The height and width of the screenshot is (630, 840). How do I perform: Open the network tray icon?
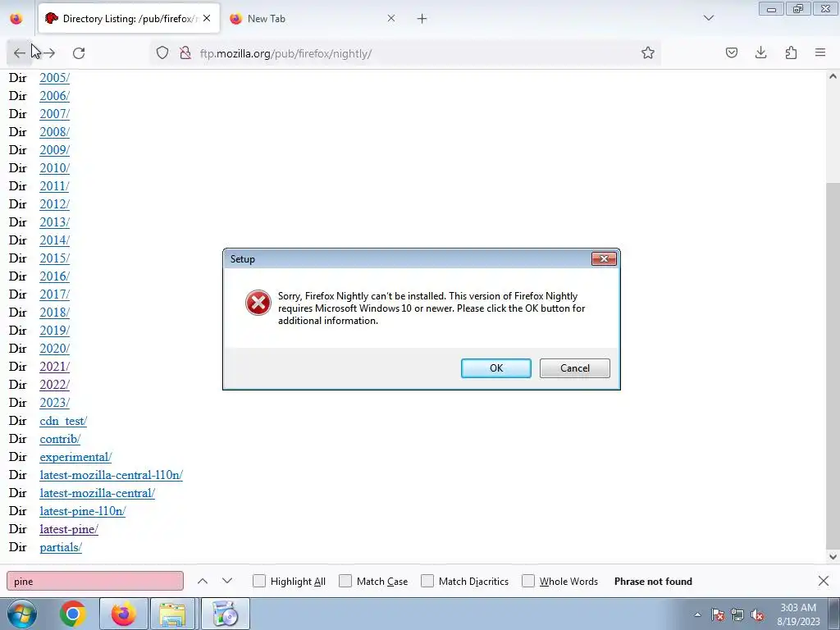(x=737, y=614)
